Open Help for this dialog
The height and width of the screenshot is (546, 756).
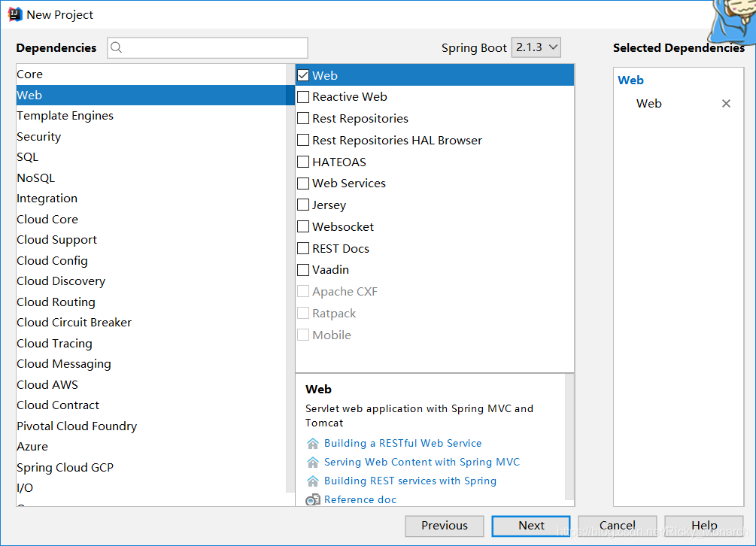(704, 526)
